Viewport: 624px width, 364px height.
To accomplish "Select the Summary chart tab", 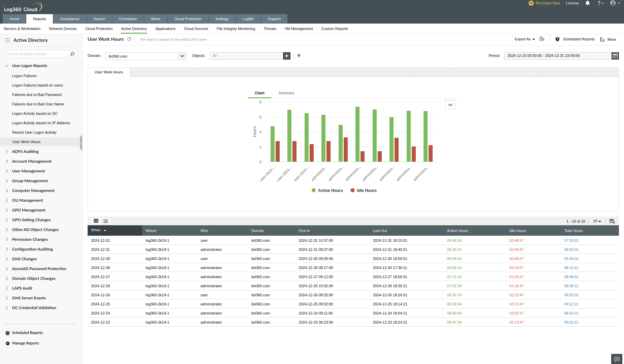I will pos(286,93).
